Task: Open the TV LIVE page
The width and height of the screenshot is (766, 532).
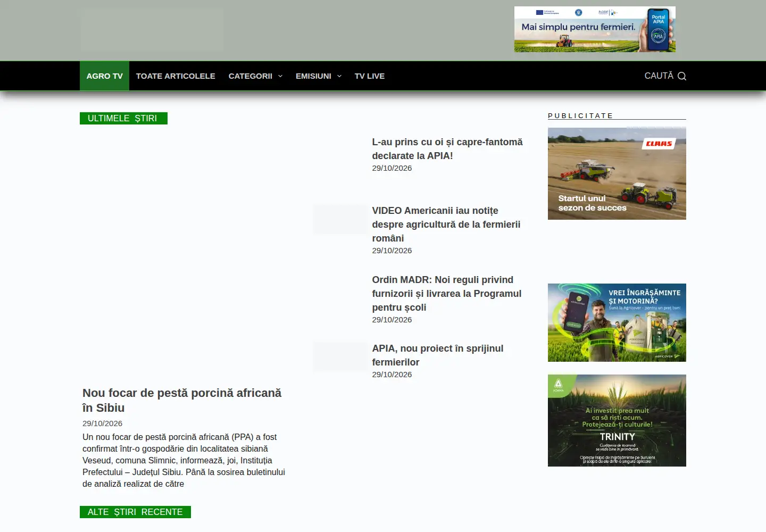Action: (370, 76)
